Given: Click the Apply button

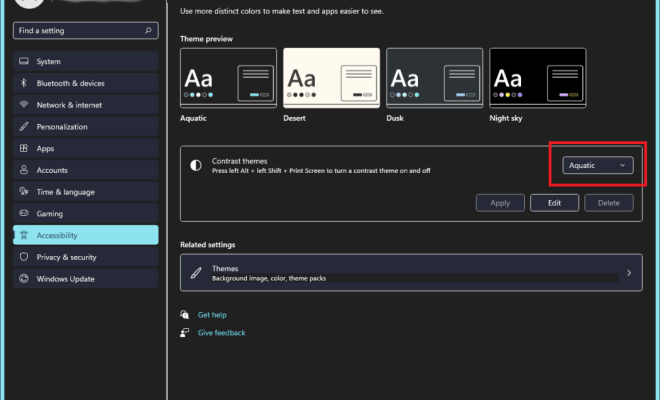Looking at the screenshot, I should point(500,203).
